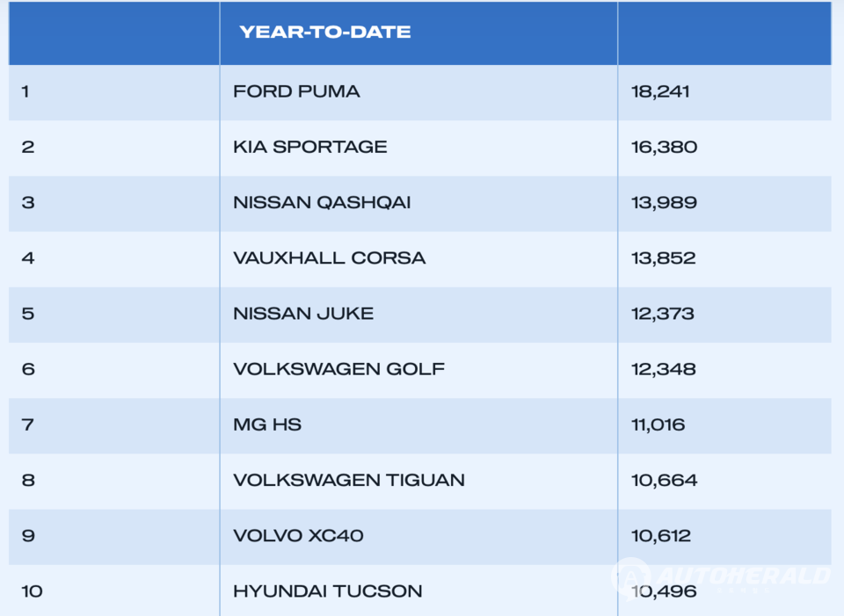Select the sales value 16,380
Screen dimensions: 844x616
[x=665, y=147]
